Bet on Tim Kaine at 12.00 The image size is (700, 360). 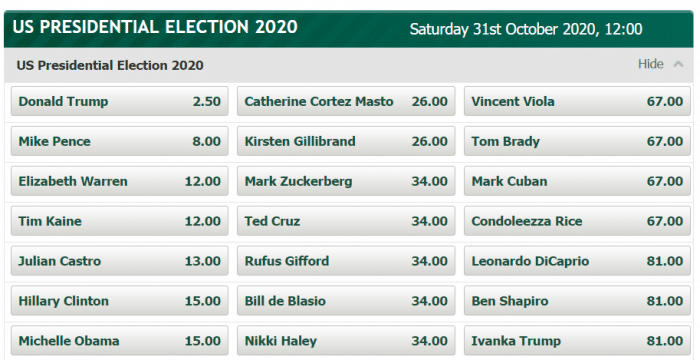[x=120, y=221]
